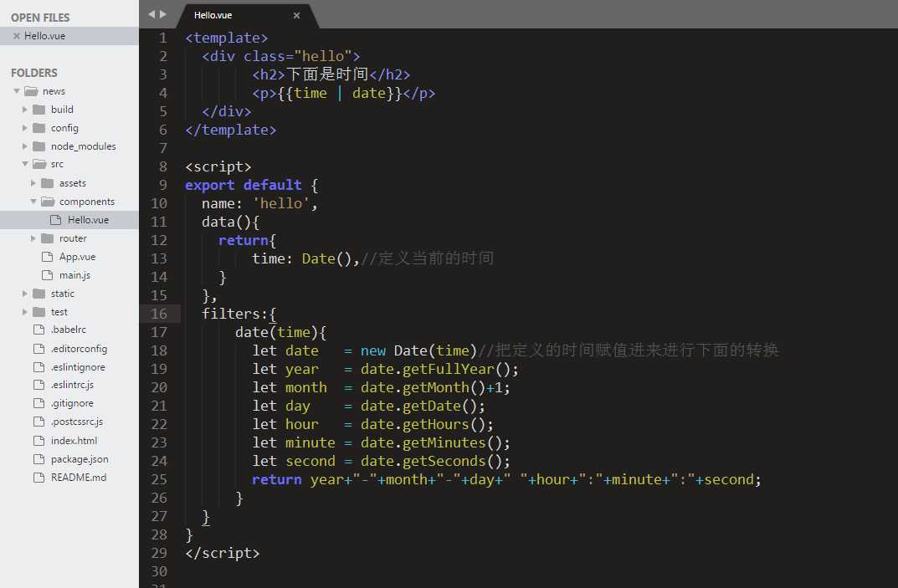Click the App.vue file icon
The height and width of the screenshot is (588, 898).
[x=48, y=257]
